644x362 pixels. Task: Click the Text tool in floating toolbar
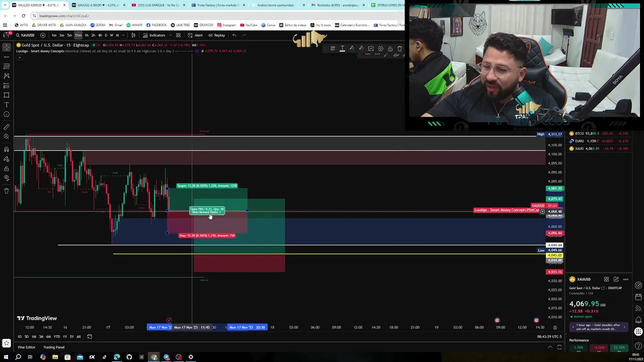pos(342,49)
